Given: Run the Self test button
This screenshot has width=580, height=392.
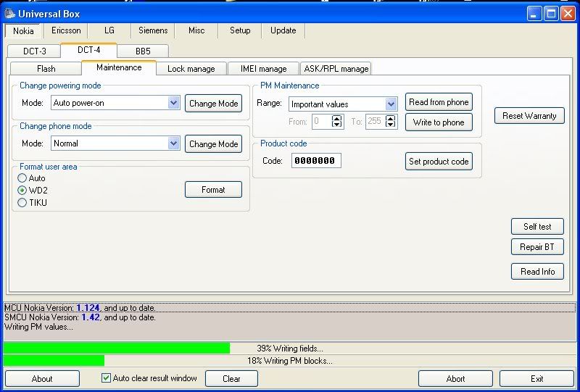Looking at the screenshot, I should pos(537,226).
